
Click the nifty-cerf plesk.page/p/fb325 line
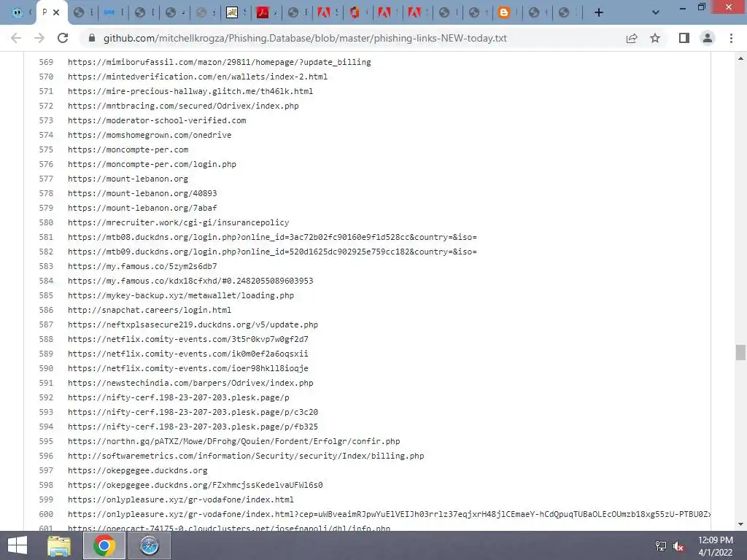coord(193,427)
